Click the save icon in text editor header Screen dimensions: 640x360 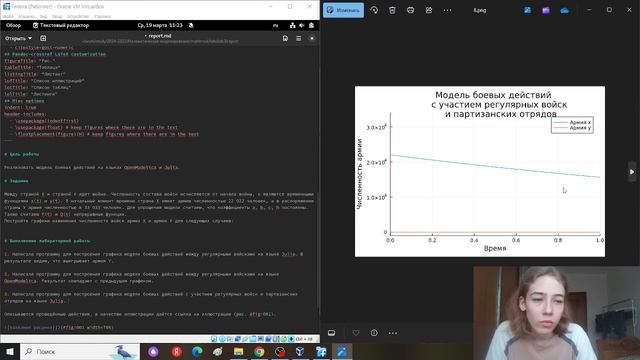(x=285, y=38)
